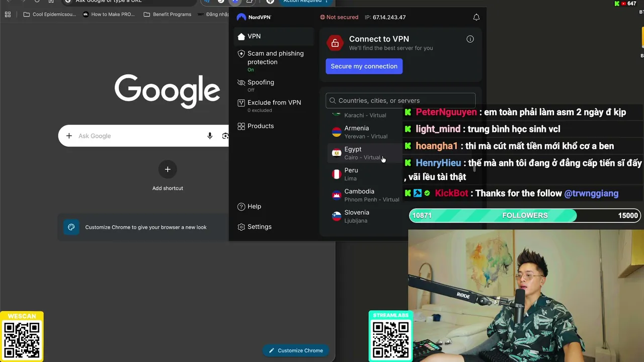This screenshot has width=644, height=362.
Task: Click the not-secured globe icon in header
Action: point(323,17)
